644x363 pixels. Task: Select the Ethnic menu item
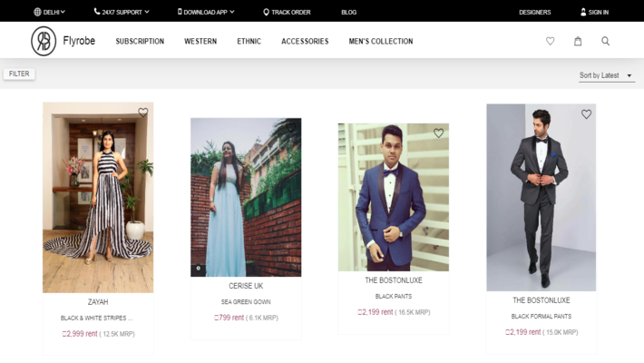click(x=249, y=42)
